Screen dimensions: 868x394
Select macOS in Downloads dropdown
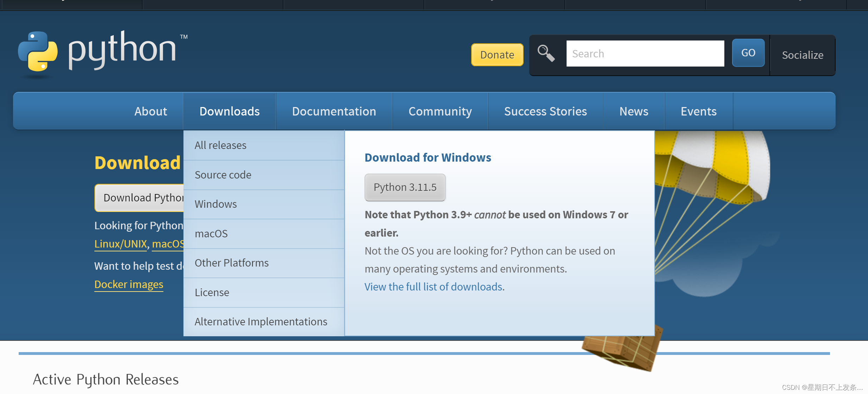264,234
